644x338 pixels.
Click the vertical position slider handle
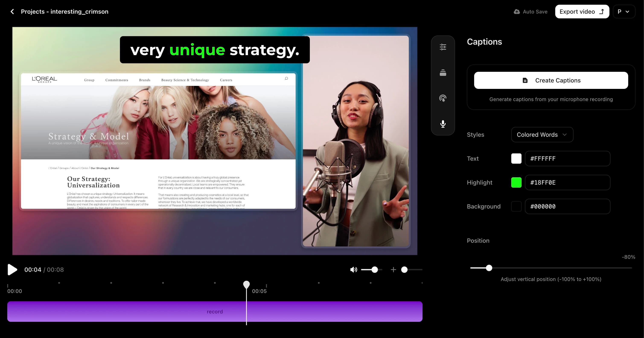[x=489, y=268]
